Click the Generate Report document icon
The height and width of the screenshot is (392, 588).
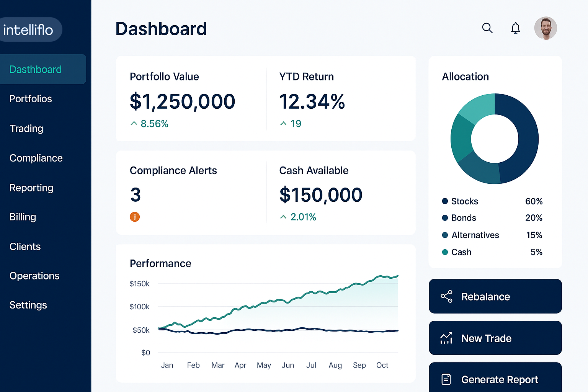pos(446,379)
